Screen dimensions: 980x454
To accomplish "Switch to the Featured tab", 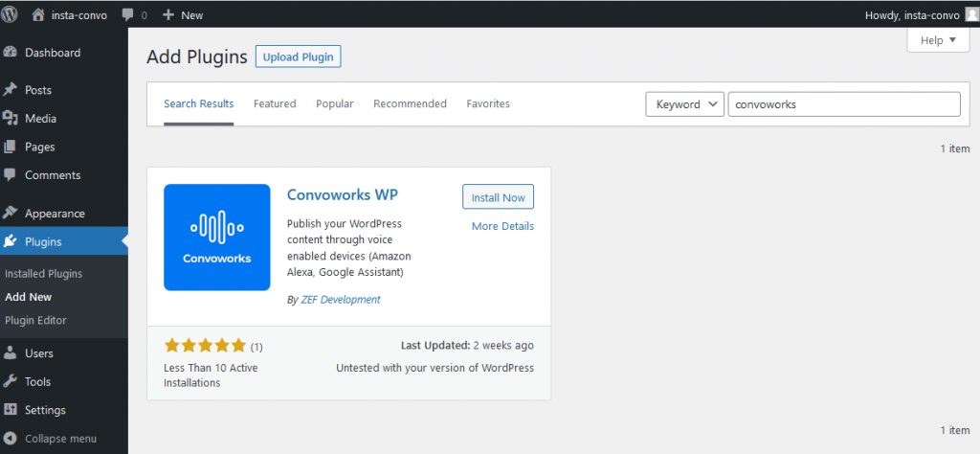I will (x=275, y=103).
